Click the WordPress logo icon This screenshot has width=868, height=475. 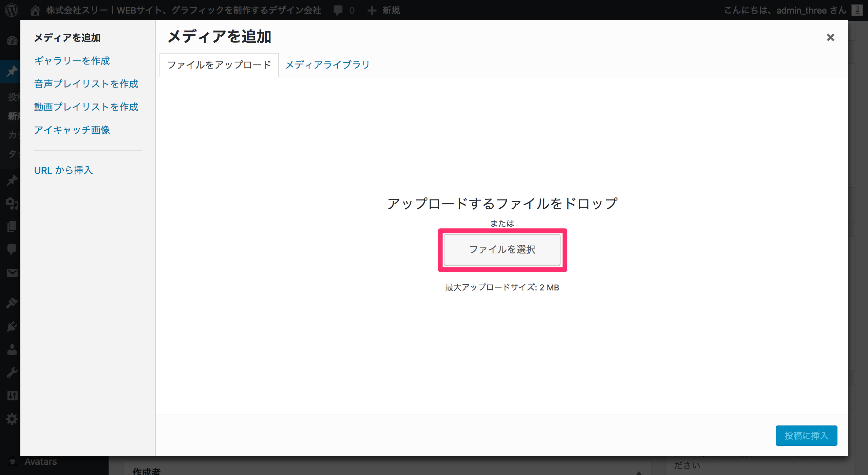[x=12, y=10]
